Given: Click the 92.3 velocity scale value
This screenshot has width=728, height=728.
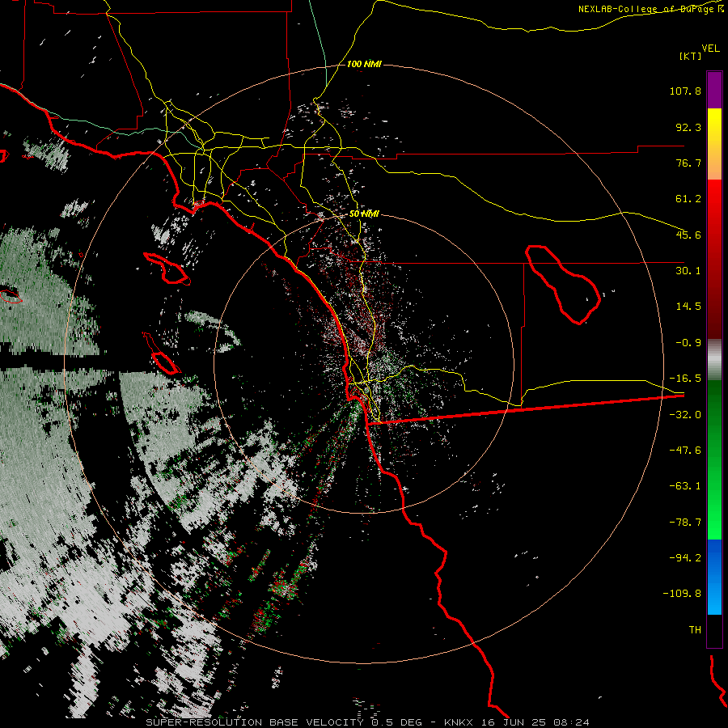Looking at the screenshot, I should click(x=688, y=127).
